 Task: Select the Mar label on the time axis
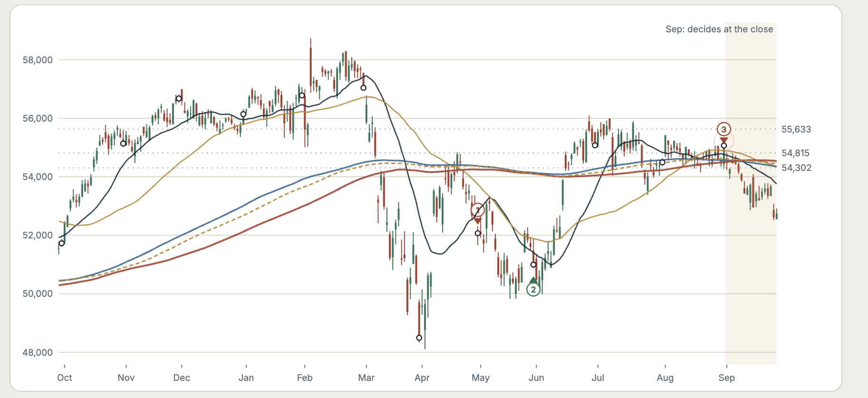(366, 378)
